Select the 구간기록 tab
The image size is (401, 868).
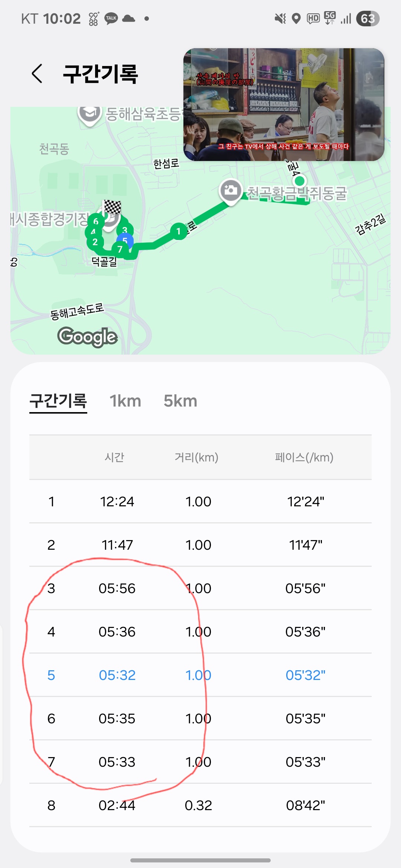(x=58, y=401)
